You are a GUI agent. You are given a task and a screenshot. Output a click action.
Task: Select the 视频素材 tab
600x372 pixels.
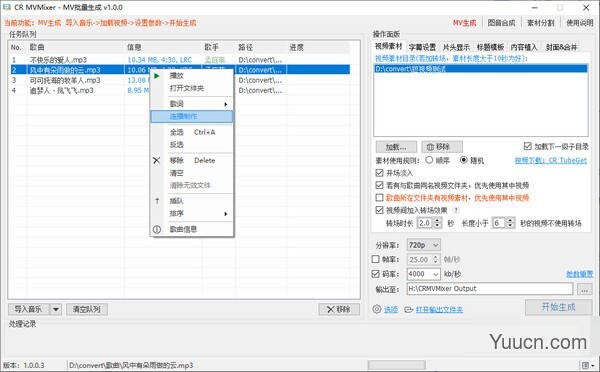pyautogui.click(x=389, y=46)
